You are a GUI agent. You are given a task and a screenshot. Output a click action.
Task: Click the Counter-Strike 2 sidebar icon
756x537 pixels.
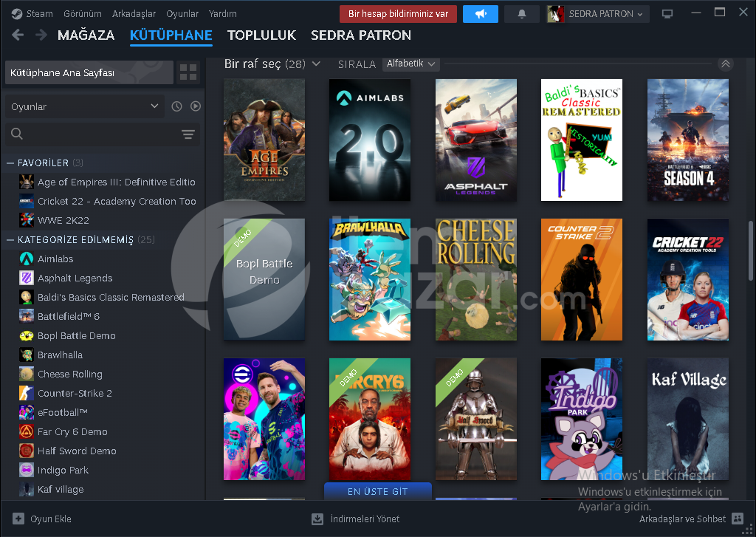pos(27,393)
